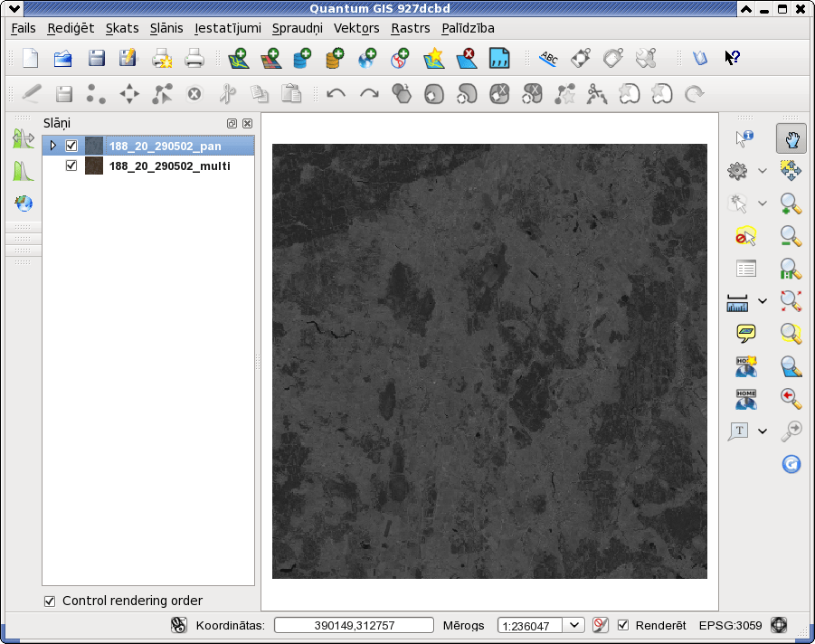Click the What's This help cursor icon
This screenshot has width=815, height=644.
[733, 57]
